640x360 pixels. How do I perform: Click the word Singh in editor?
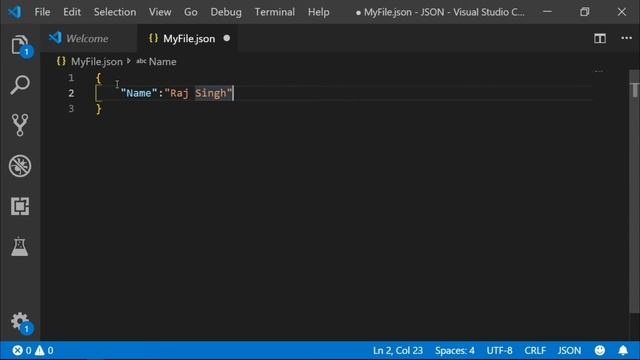210,93
